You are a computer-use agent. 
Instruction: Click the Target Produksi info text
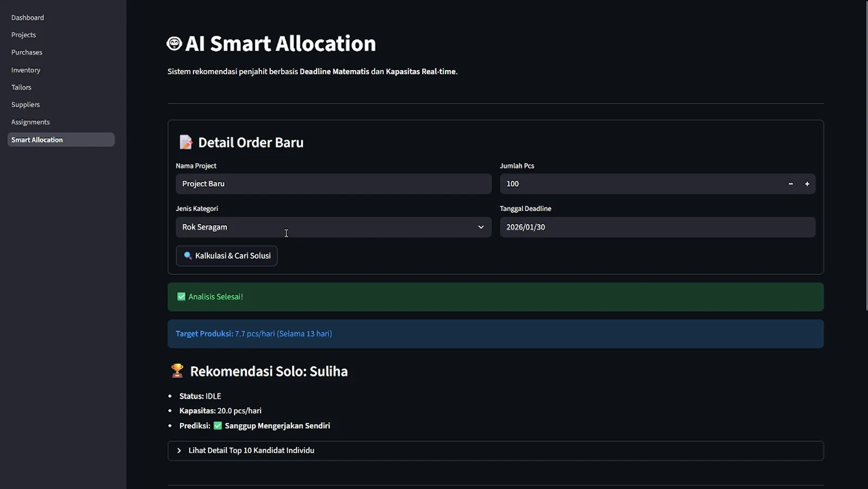(x=254, y=333)
